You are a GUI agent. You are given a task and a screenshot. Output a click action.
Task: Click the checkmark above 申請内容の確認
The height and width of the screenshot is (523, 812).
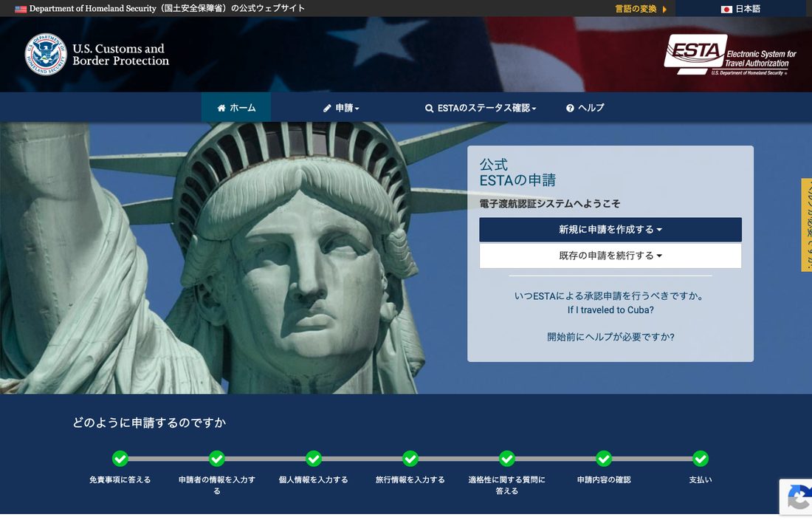[x=604, y=459]
